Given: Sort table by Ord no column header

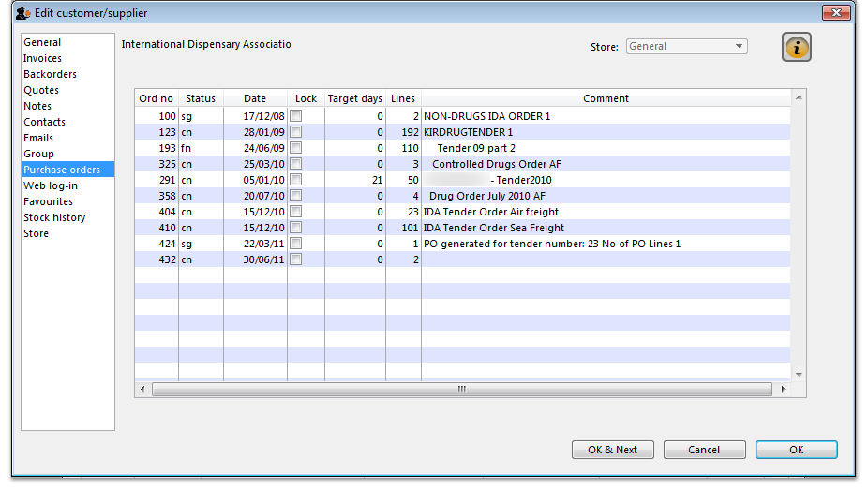Looking at the screenshot, I should click(x=156, y=98).
